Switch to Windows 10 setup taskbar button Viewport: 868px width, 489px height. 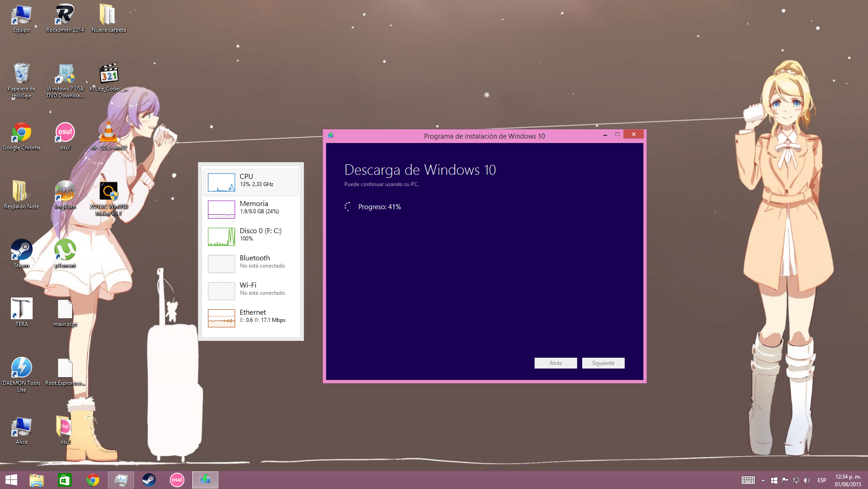[x=205, y=480]
